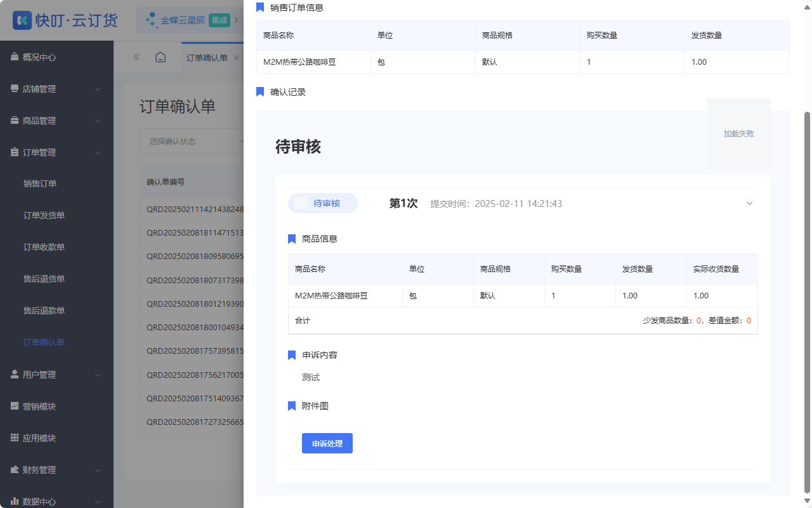Collapse sidebar with double-arrow icon
Screen dimensions: 812x508
coord(136,57)
